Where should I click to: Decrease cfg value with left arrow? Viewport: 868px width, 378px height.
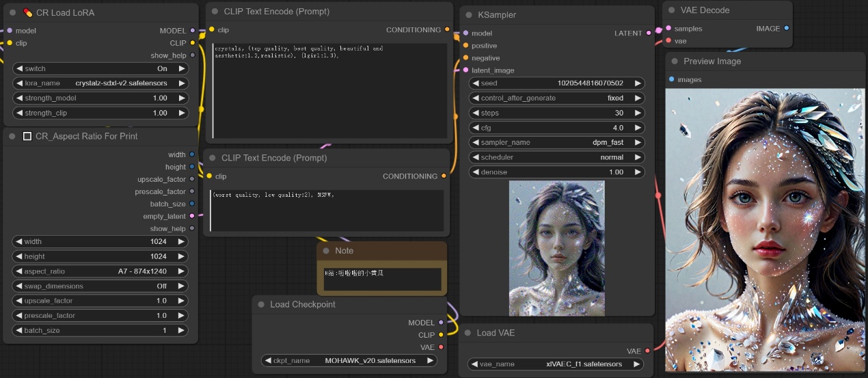tap(476, 128)
